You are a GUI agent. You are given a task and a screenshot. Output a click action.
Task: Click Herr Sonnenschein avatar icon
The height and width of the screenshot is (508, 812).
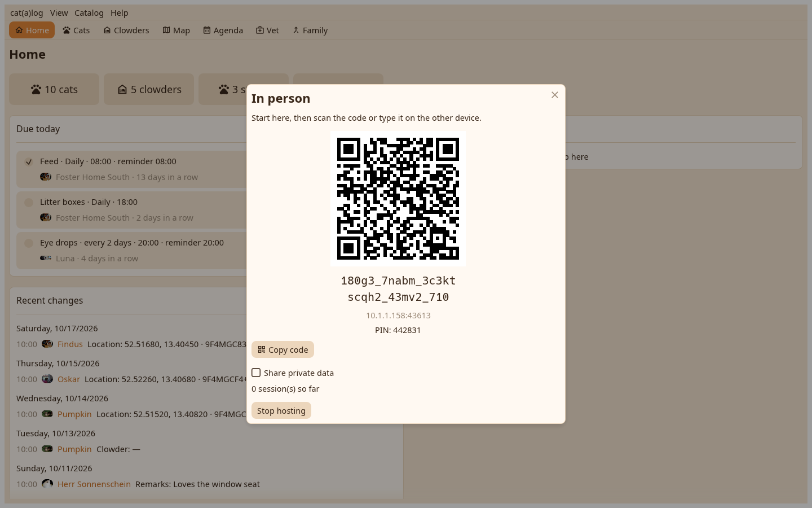(47, 484)
